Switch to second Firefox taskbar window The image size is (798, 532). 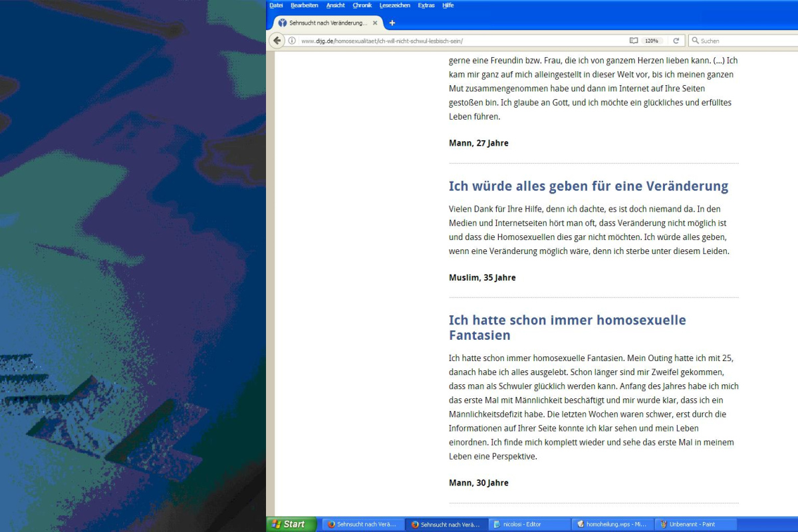point(446,524)
